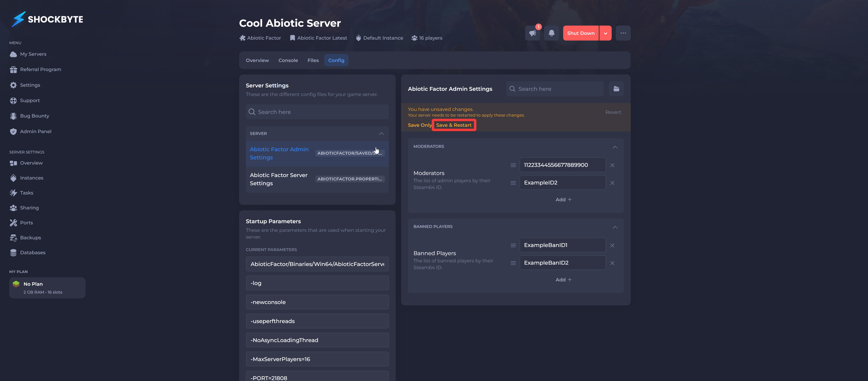The image size is (868, 381).
Task: Click Save Only
Action: click(419, 125)
